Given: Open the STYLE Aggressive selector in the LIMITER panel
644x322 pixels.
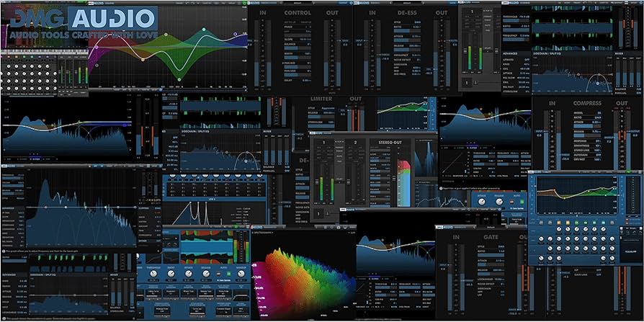Looking at the screenshot, I should 321,109.
